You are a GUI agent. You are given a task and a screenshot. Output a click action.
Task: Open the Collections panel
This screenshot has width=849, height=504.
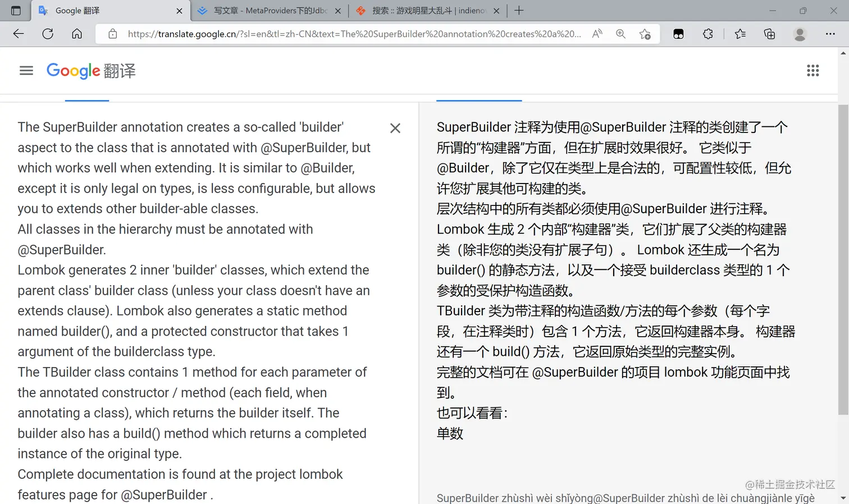coord(769,34)
